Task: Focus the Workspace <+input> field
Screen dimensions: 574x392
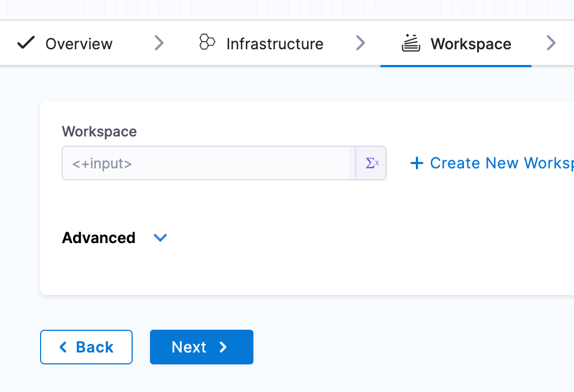Action: [208, 163]
